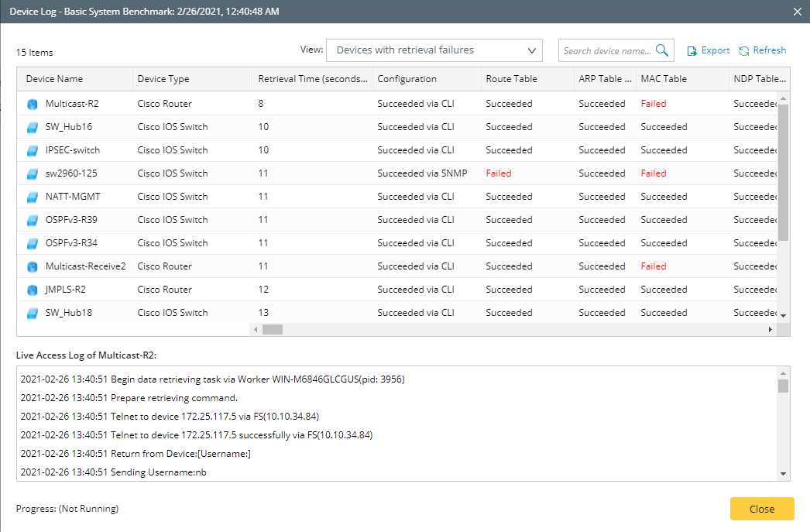This screenshot has width=810, height=532.
Task: Click the table scroll-up arrow
Action: coord(783,98)
